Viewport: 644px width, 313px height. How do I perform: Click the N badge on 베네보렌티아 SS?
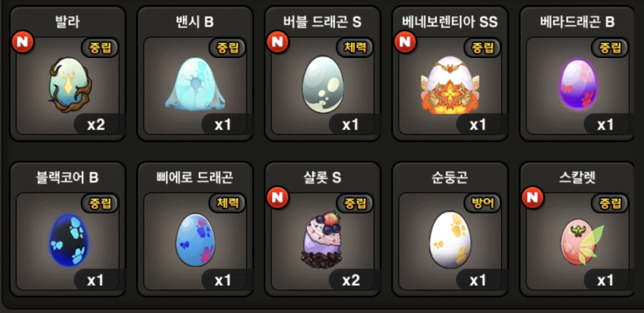(x=405, y=42)
